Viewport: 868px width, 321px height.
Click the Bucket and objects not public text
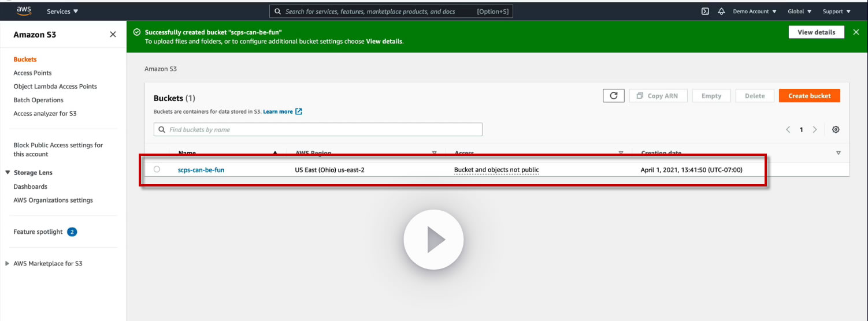tap(496, 170)
